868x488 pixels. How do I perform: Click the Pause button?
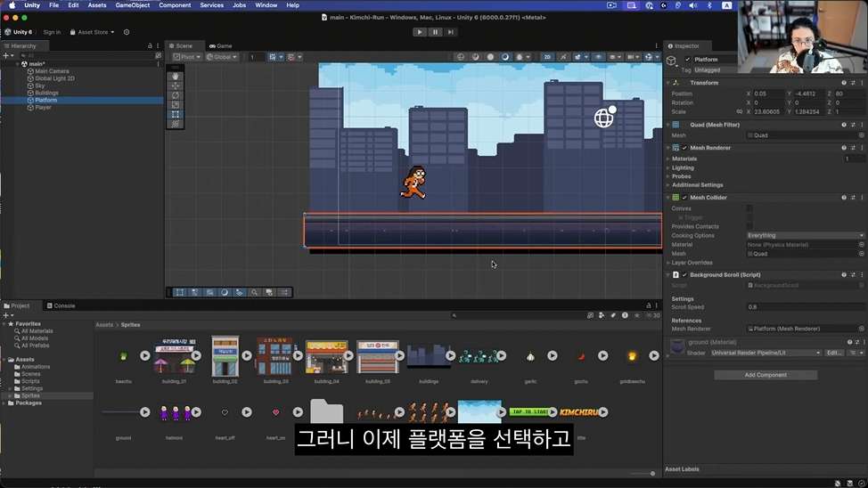pos(435,32)
